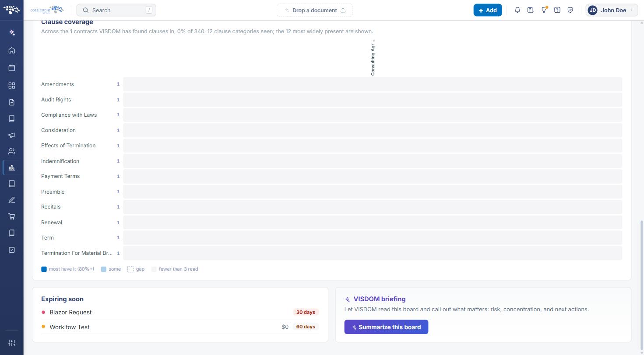Click the Audit Rights clause label
This screenshot has height=355, width=644.
tap(56, 100)
